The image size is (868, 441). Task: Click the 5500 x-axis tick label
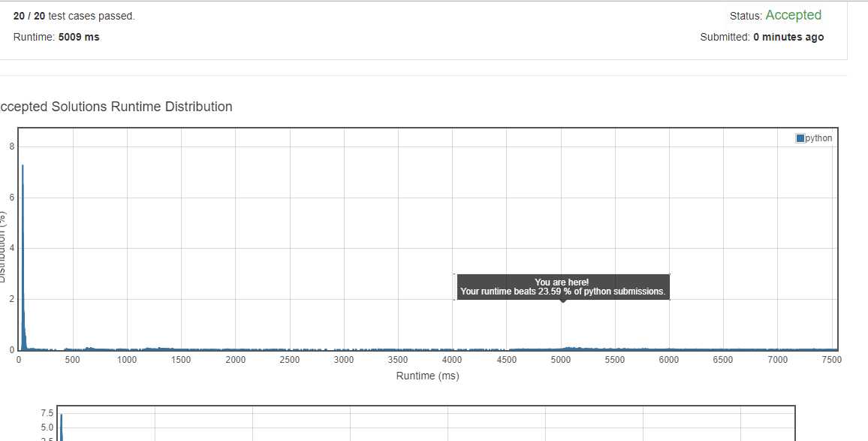click(615, 360)
